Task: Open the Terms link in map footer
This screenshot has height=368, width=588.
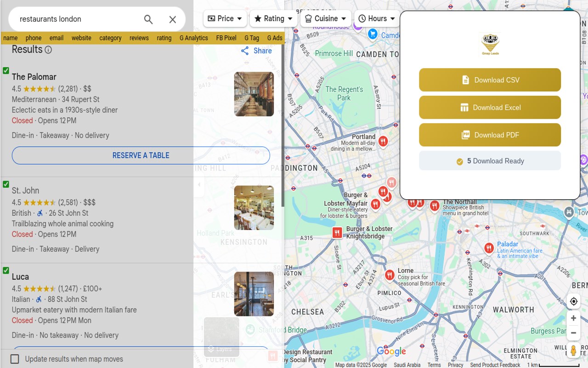Action: pyautogui.click(x=434, y=365)
